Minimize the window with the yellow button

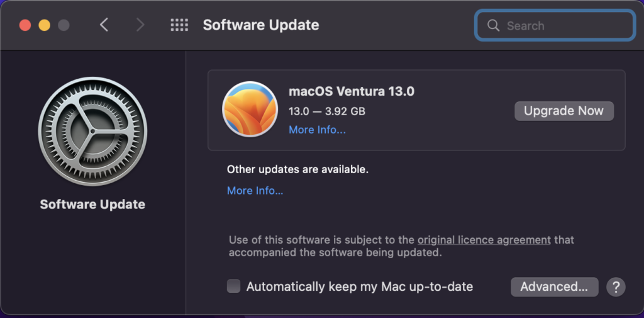[45, 26]
